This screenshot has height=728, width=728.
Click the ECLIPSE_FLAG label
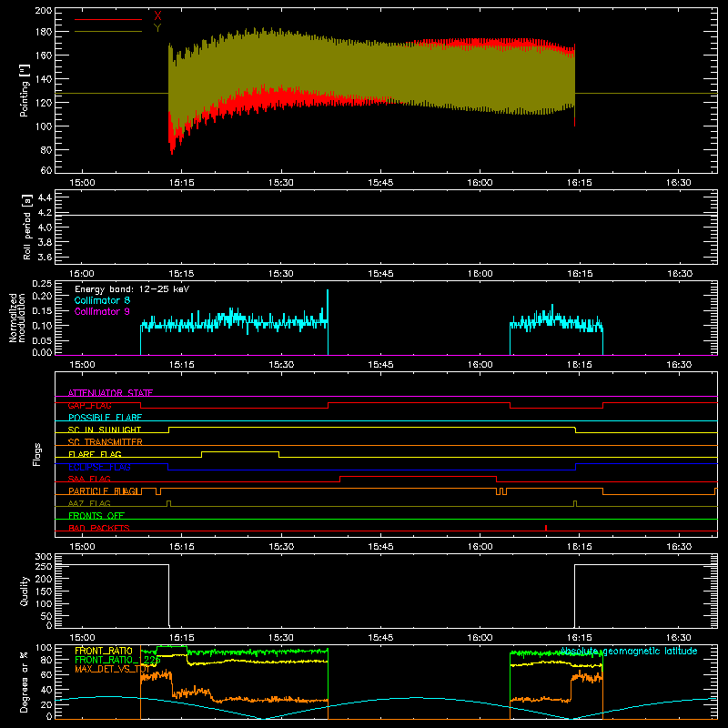(x=99, y=467)
